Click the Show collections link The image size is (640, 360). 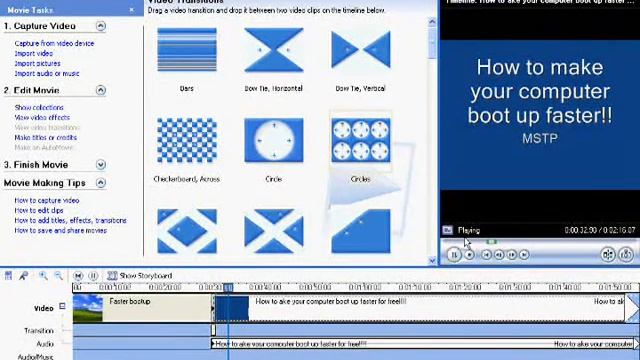point(39,107)
